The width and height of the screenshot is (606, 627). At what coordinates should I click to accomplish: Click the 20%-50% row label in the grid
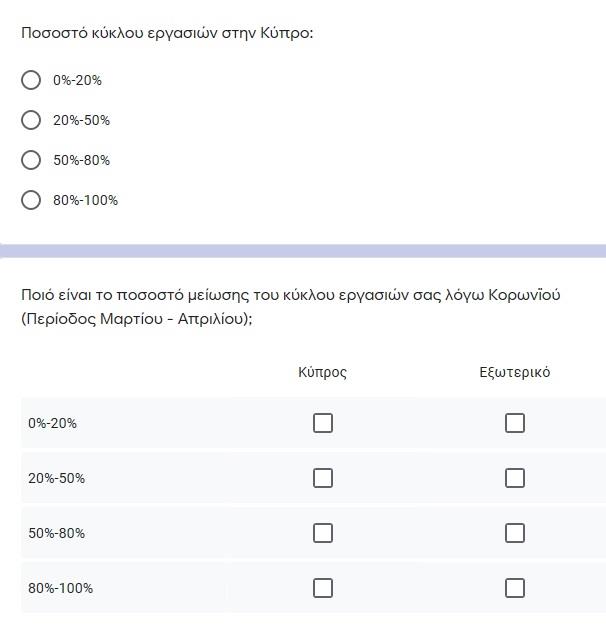56,478
